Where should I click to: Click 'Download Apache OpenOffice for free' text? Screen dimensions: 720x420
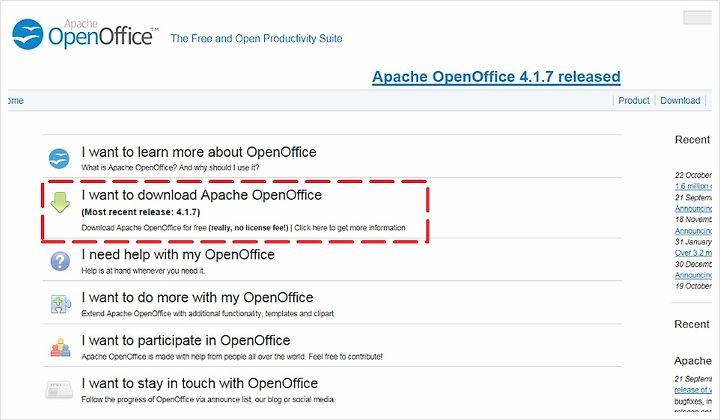tap(144, 228)
